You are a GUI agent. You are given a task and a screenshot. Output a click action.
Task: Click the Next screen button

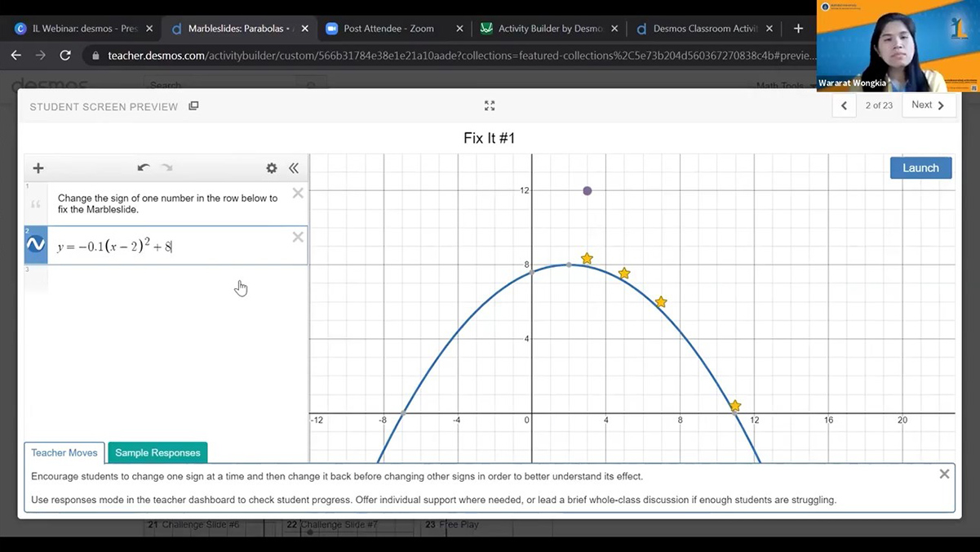tap(928, 105)
